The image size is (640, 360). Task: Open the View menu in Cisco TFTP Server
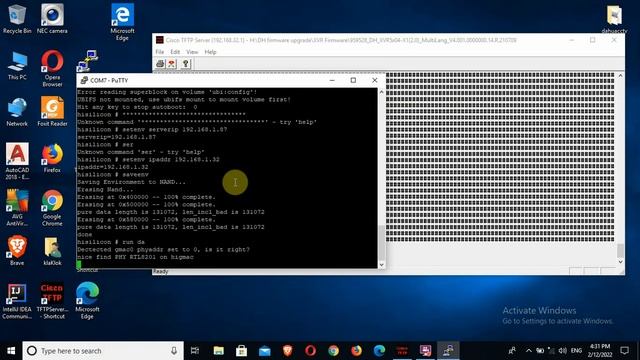(x=192, y=52)
